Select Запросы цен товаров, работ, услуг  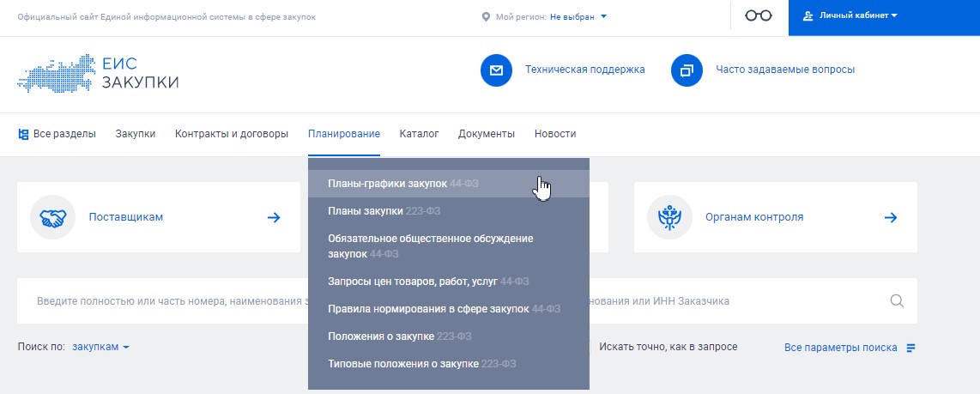[449, 282]
